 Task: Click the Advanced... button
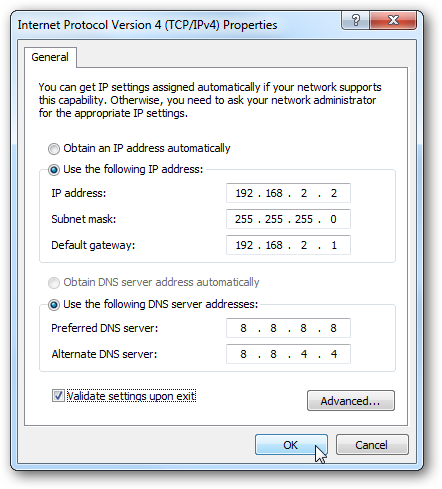click(x=351, y=401)
